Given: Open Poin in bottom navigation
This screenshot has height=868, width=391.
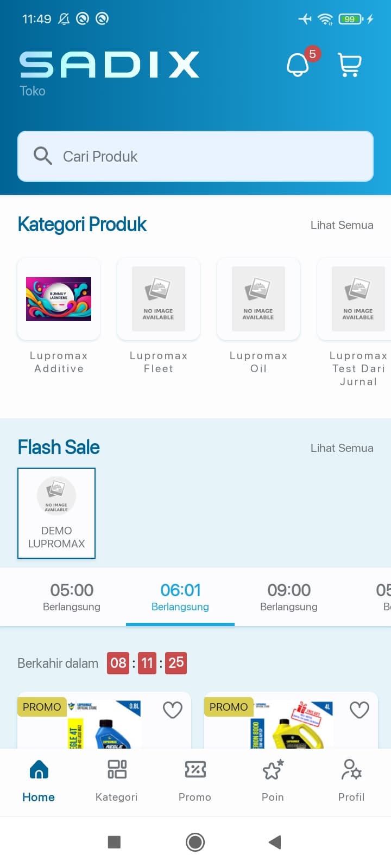Looking at the screenshot, I should click(273, 781).
